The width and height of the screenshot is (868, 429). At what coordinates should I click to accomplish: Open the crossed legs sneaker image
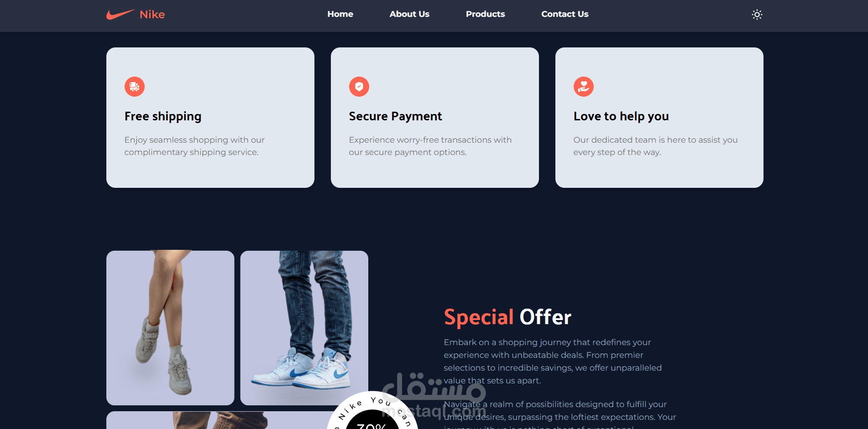(x=170, y=328)
